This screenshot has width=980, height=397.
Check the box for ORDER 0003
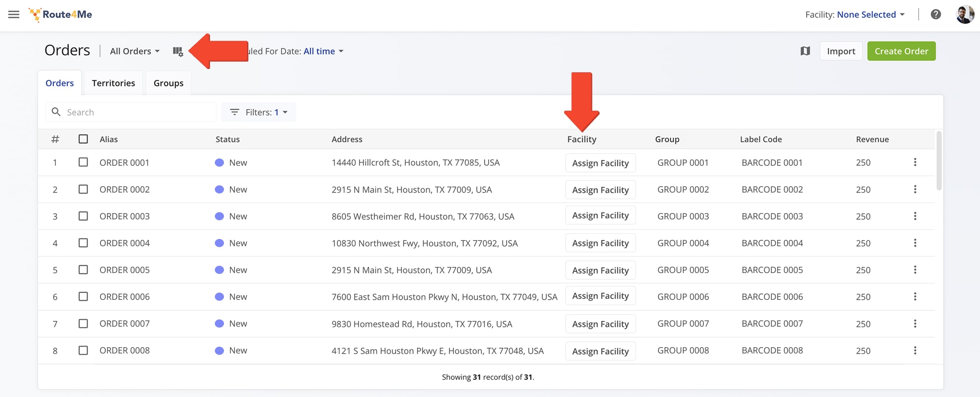[83, 216]
